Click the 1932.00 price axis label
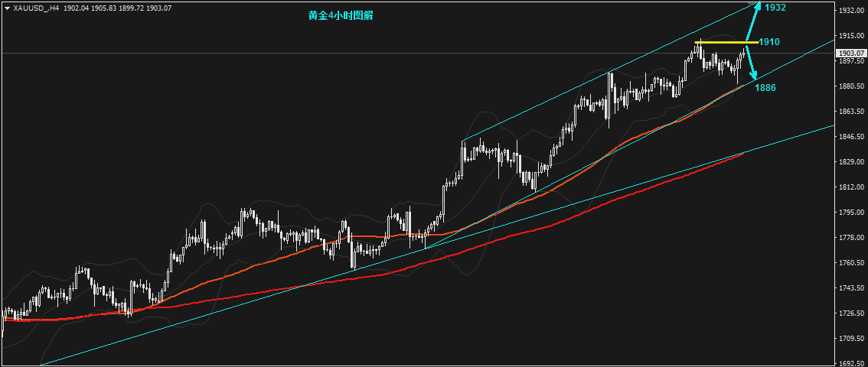The image size is (868, 367). pos(852,11)
